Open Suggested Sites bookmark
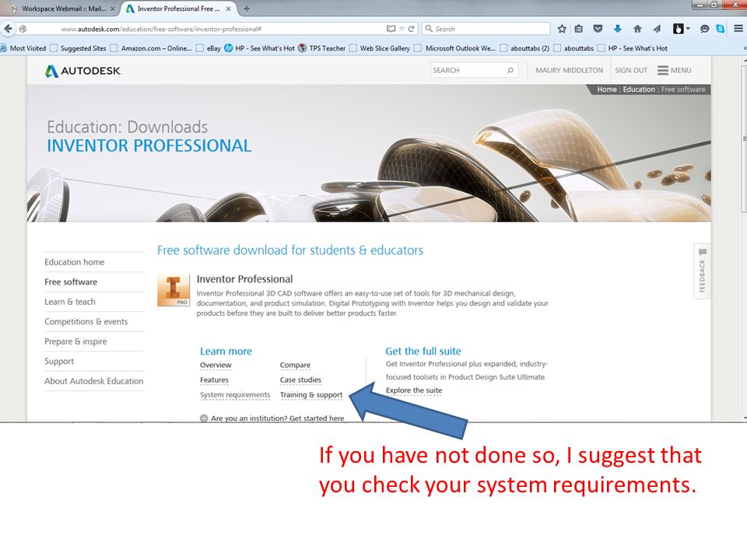This screenshot has width=747, height=560. (78, 48)
